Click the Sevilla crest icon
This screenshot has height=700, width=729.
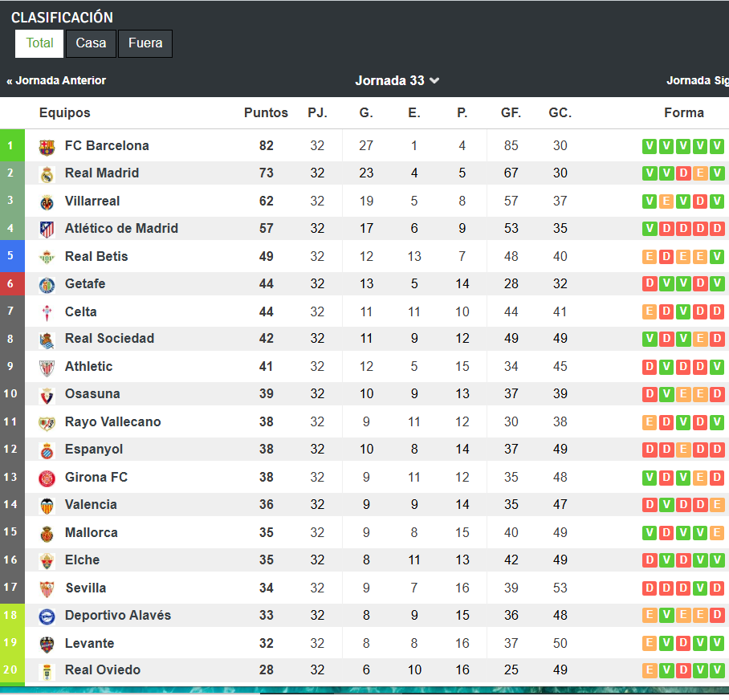coord(47,589)
